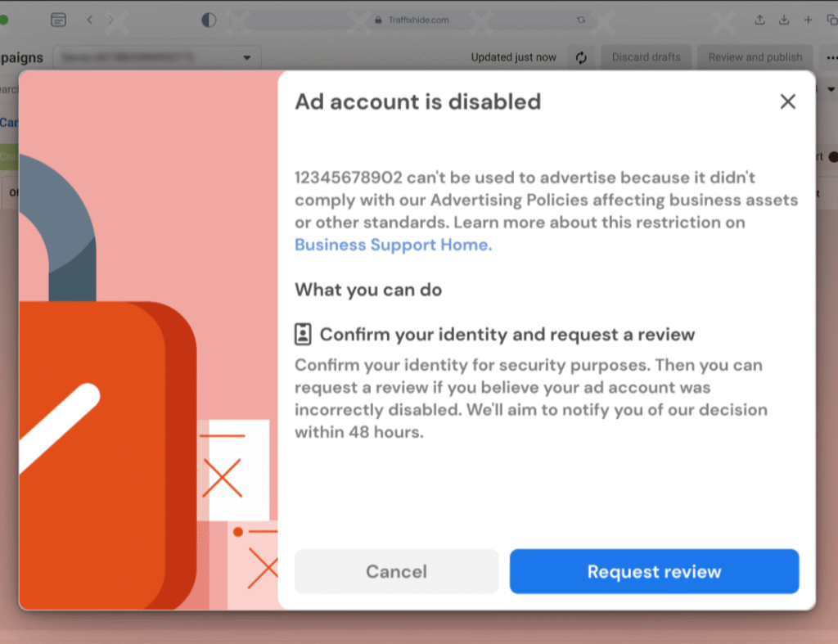Open the Business Support Home link
The width and height of the screenshot is (838, 644).
click(393, 245)
